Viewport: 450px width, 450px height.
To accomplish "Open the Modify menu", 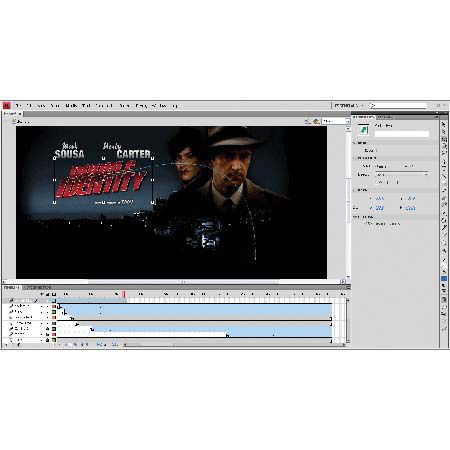I will coord(72,106).
